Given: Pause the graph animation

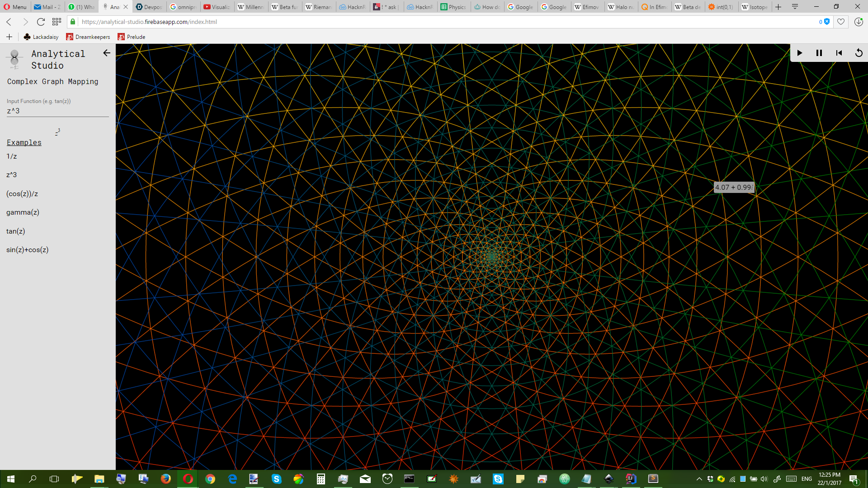Looking at the screenshot, I should (819, 53).
